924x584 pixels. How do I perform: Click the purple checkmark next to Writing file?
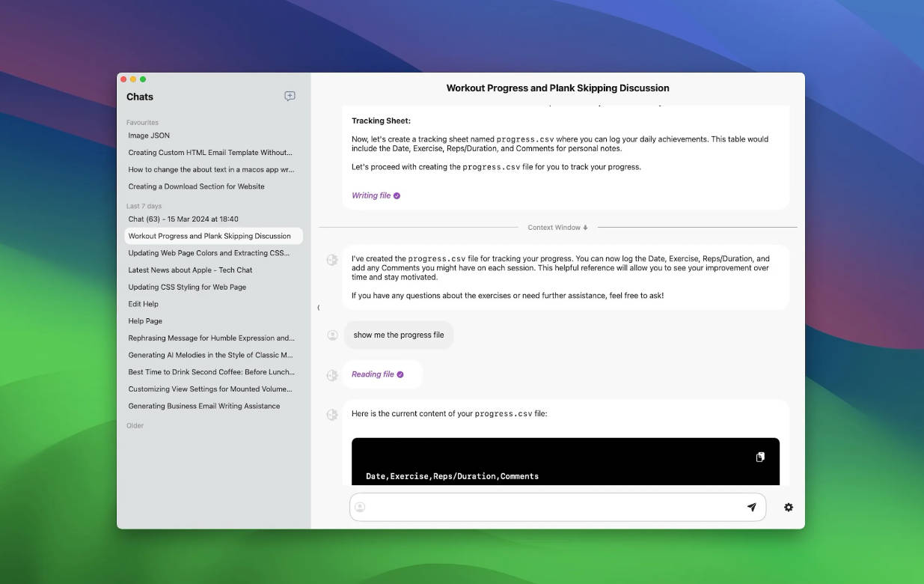[397, 195]
